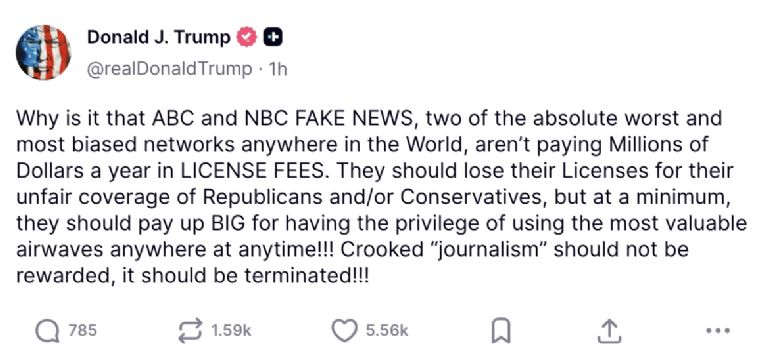Click the 1h post timestamp
768x362 pixels.
pyautogui.click(x=278, y=70)
